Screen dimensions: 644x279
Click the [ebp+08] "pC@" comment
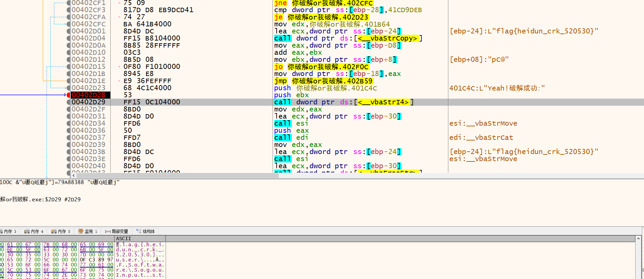pos(479,59)
